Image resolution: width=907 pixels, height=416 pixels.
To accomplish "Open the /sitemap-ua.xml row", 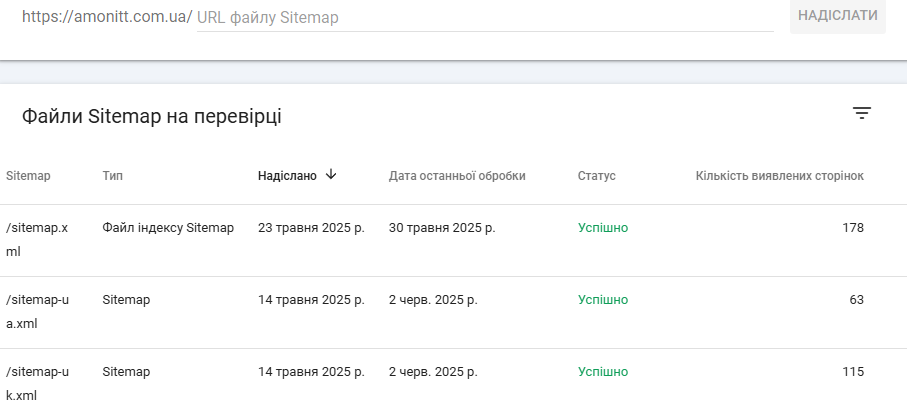I will pyautogui.click(x=454, y=312).
